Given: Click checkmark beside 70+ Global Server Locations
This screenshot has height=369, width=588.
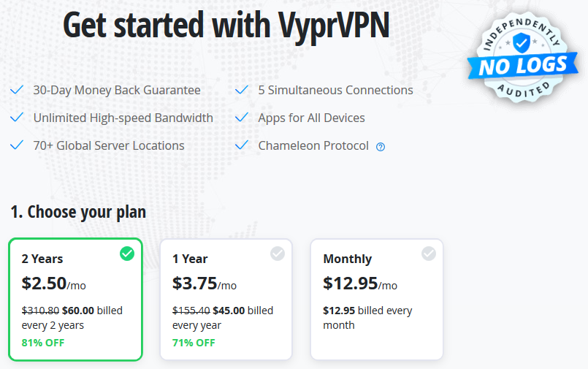Looking at the screenshot, I should [x=17, y=145].
